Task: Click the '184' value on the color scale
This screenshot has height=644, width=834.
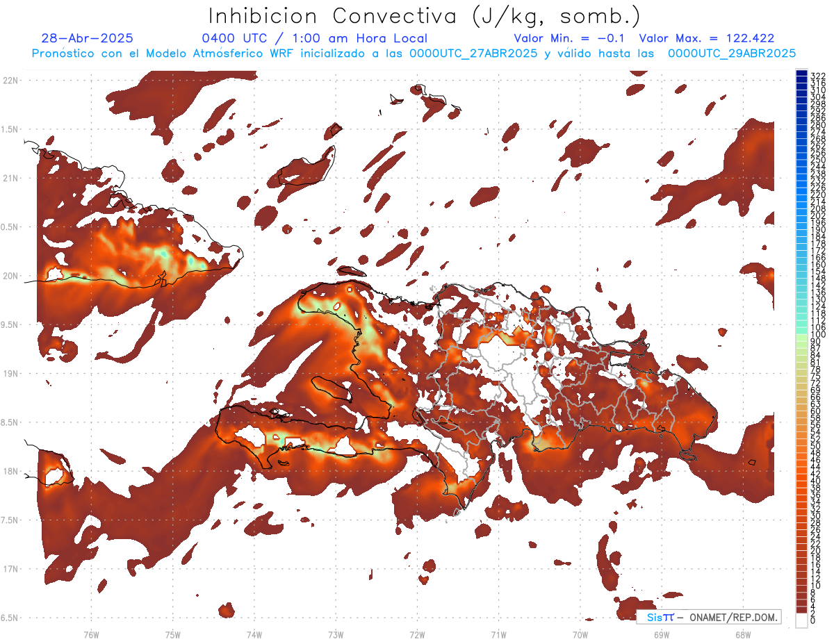Action: [x=817, y=236]
